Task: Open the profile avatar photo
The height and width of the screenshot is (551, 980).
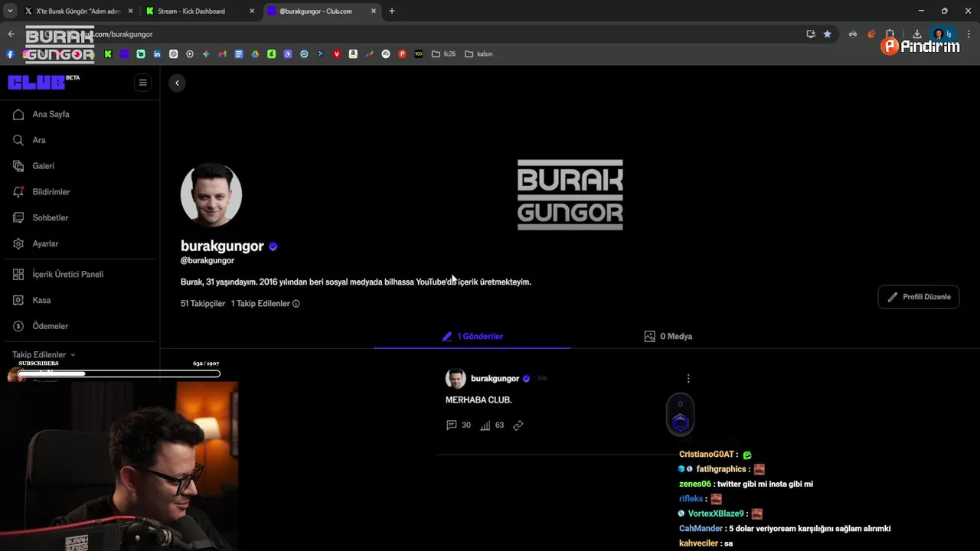Action: point(211,194)
